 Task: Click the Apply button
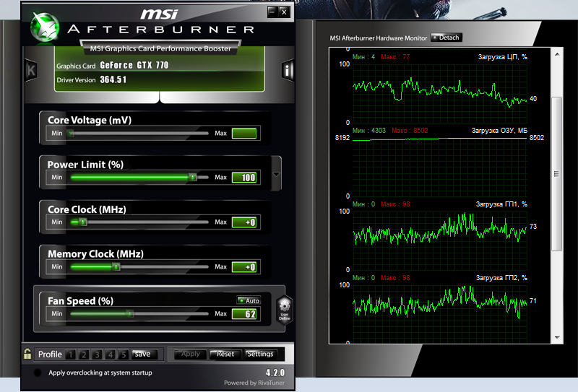190,354
